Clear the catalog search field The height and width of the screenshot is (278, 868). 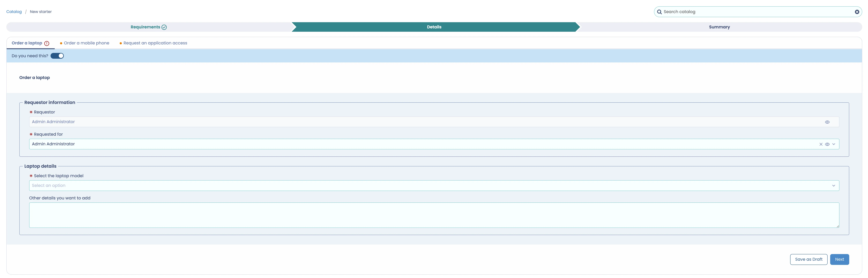tap(857, 12)
